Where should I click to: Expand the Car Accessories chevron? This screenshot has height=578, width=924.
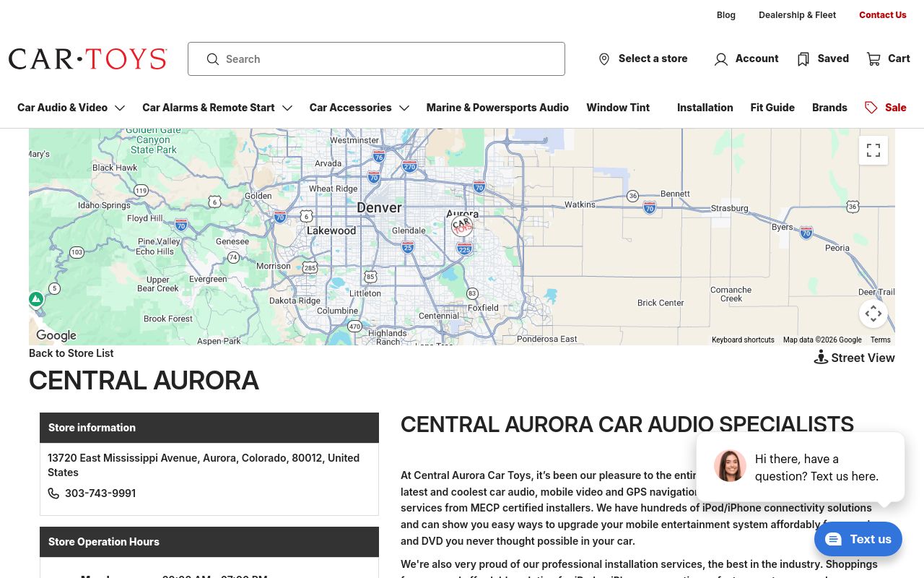tap(404, 108)
